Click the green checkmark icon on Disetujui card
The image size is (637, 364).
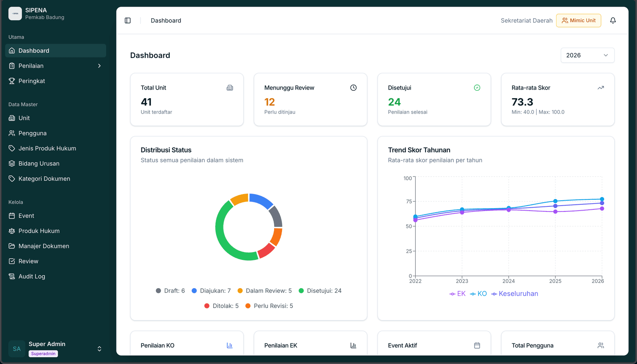coord(477,87)
